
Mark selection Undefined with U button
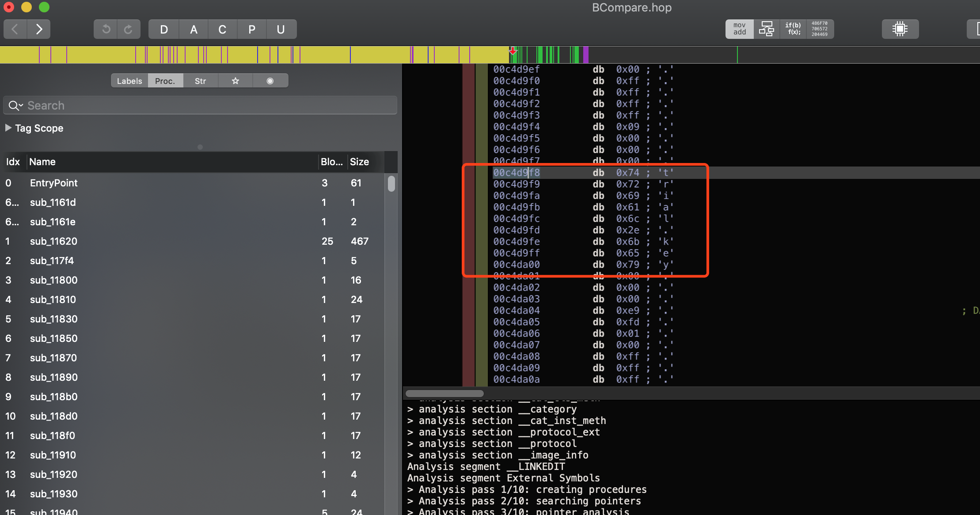(x=281, y=30)
